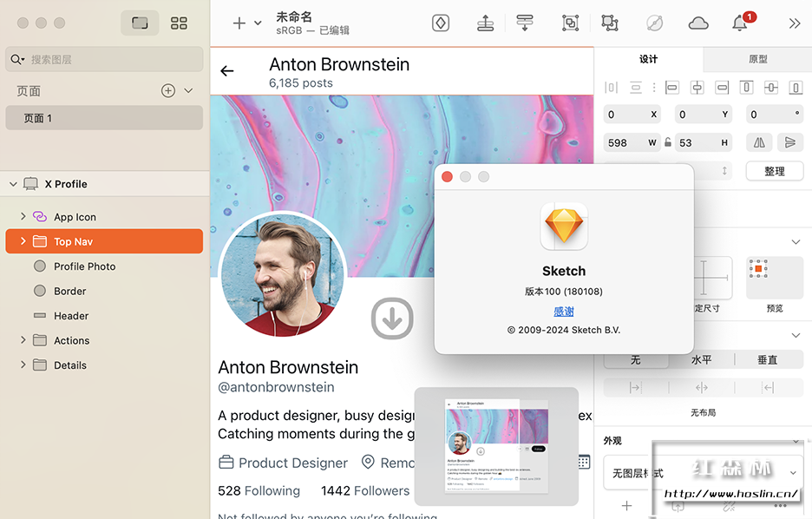Collapse the X Profile artboard
Viewport: 812px width, 519px height.
pos(14,184)
